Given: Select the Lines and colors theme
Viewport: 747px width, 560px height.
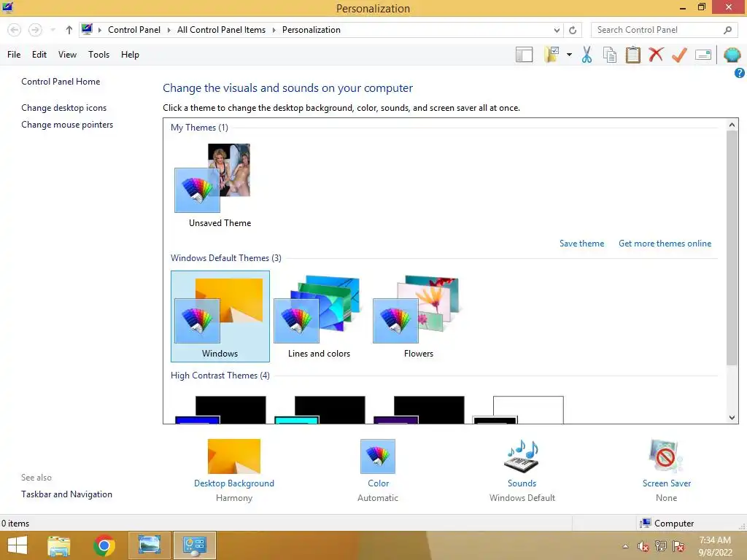Looking at the screenshot, I should click(319, 316).
